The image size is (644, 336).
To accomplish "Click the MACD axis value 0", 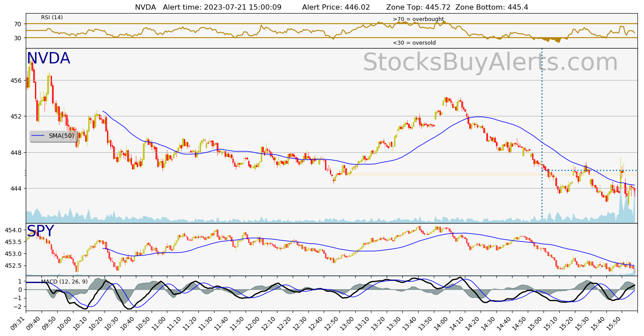I will click(20, 290).
